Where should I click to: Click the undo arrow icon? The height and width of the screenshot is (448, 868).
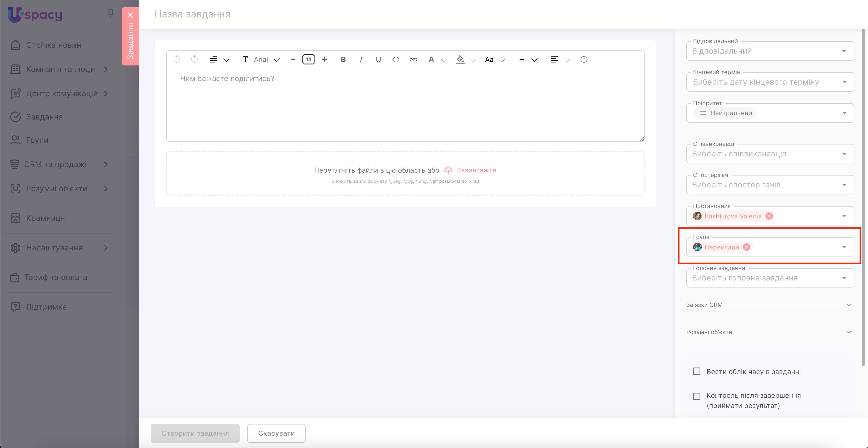click(x=177, y=59)
